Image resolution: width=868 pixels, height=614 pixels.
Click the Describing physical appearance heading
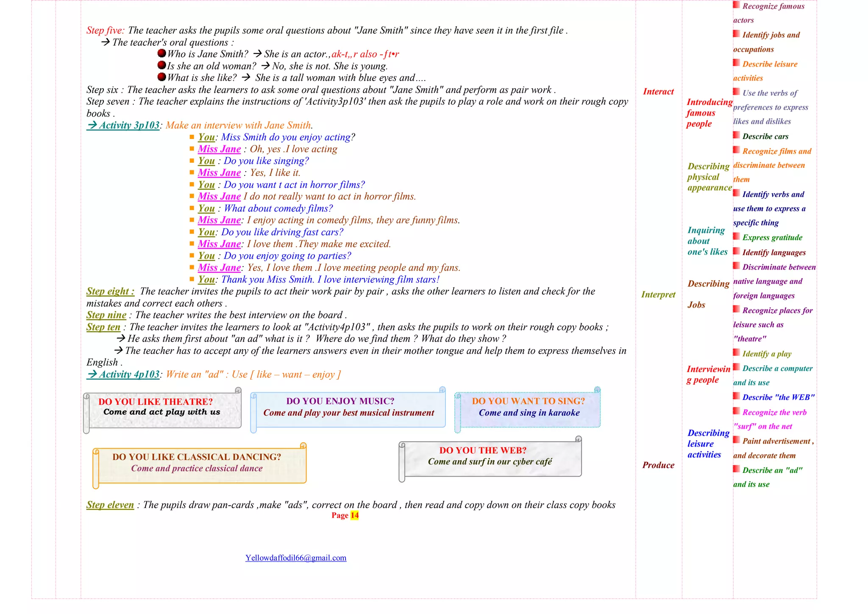pyautogui.click(x=709, y=177)
